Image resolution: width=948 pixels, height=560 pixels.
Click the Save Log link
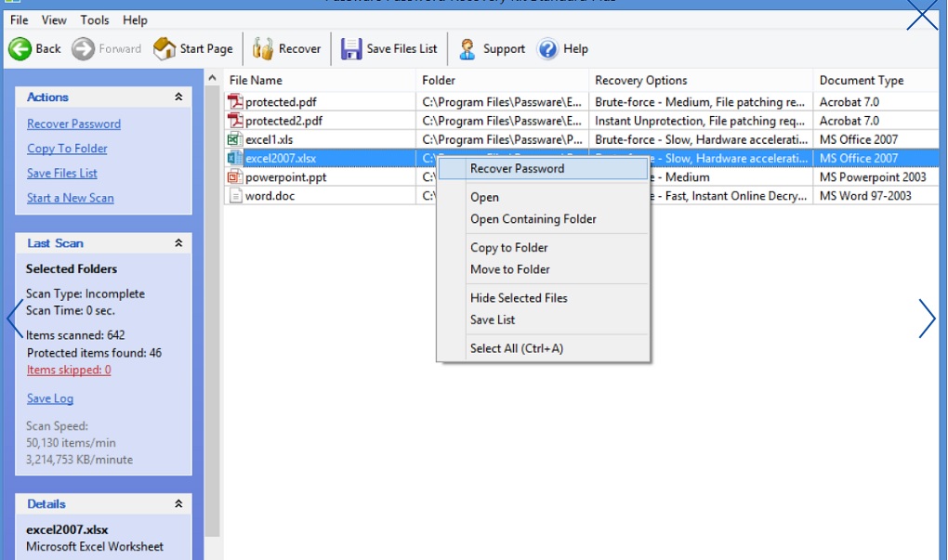(x=49, y=398)
